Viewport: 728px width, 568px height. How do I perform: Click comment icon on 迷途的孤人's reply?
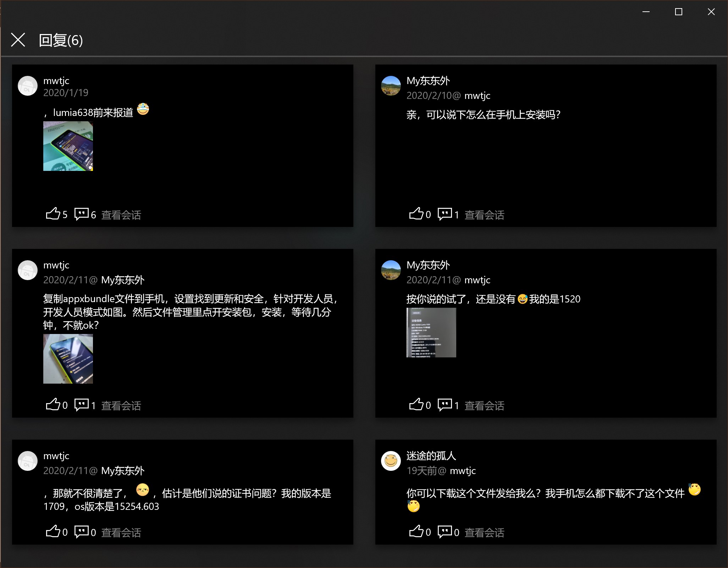coord(445,531)
